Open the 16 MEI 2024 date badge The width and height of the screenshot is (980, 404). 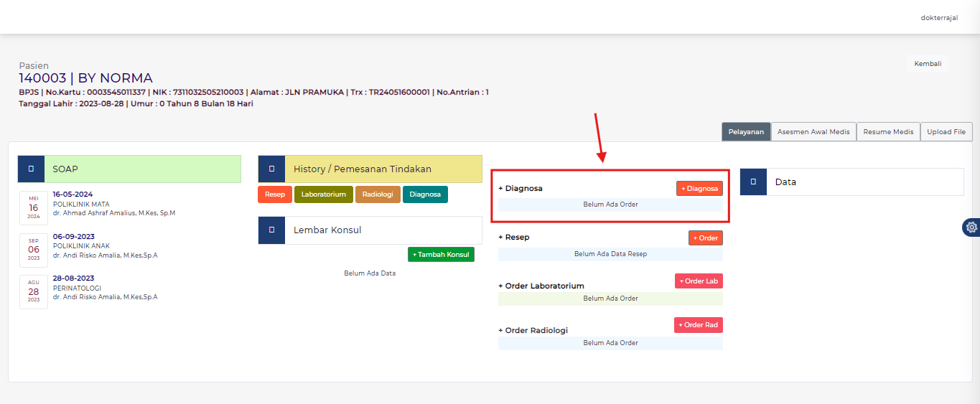pos(34,208)
